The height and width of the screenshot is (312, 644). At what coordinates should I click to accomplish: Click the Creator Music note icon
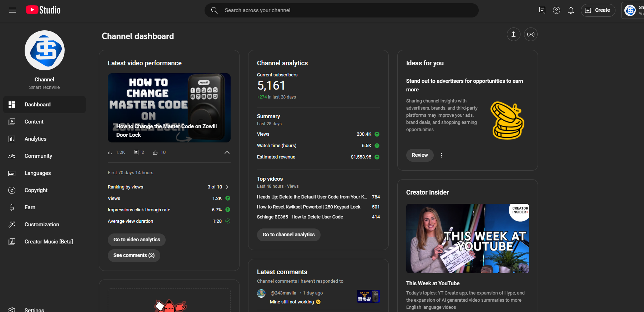(x=12, y=242)
